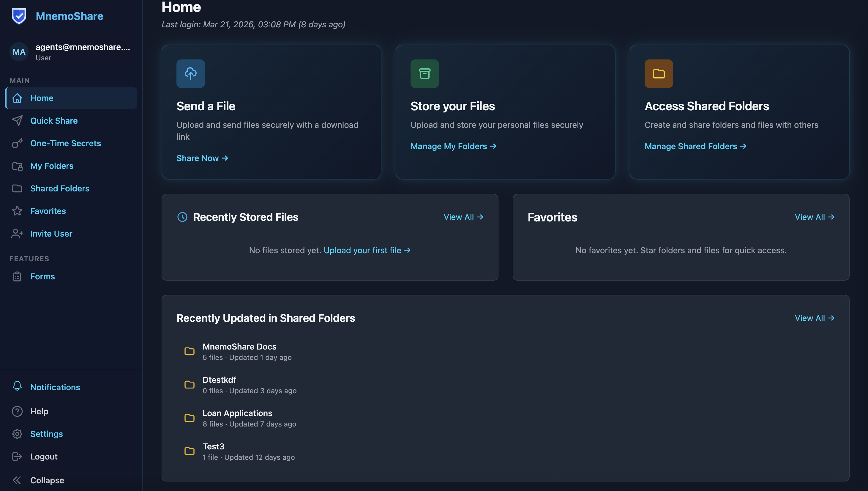Click the green archive box icon
Screen dimensions: 868x491
[424, 73]
